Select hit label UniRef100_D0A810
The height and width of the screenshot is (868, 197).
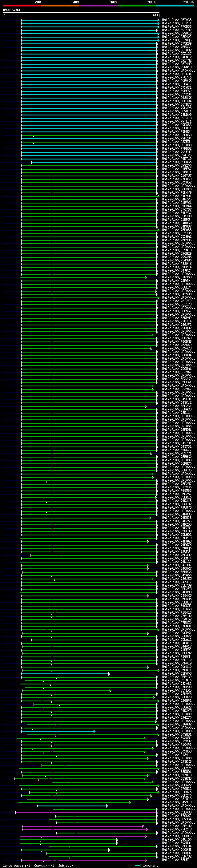pos(177,667)
